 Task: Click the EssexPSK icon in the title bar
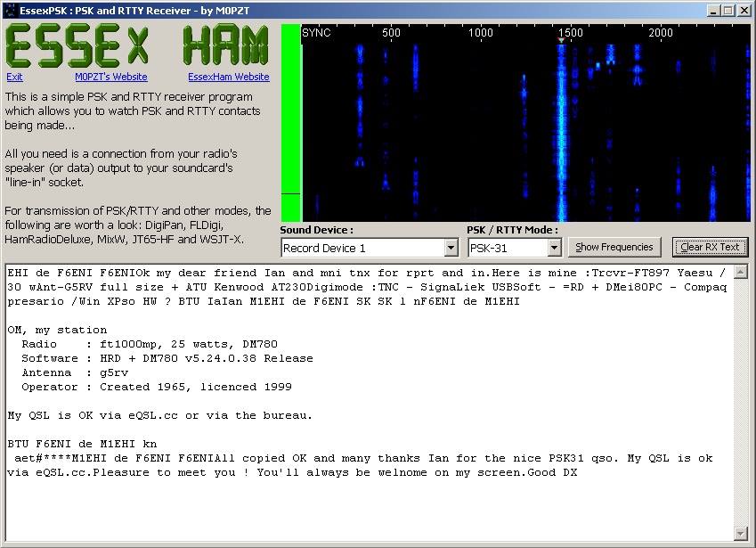10,10
